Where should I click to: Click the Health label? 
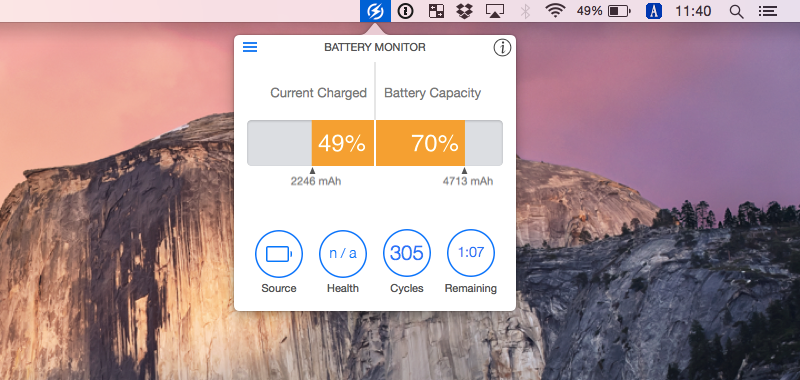tap(343, 288)
